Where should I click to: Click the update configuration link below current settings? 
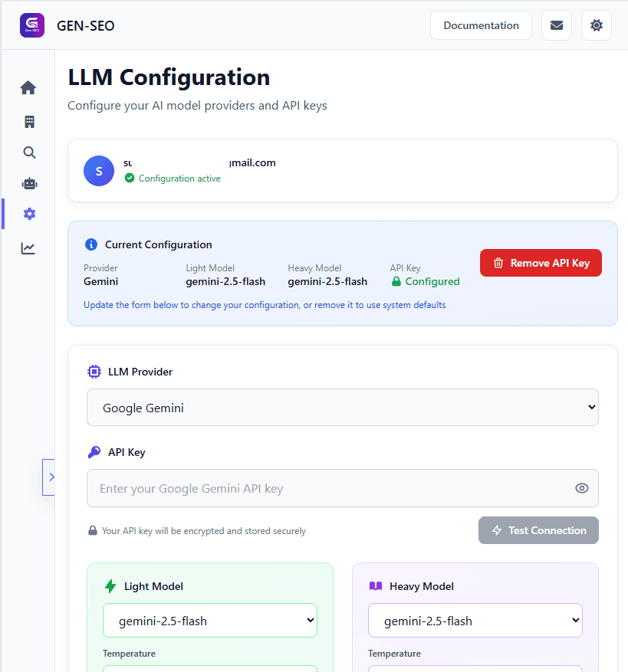click(x=264, y=305)
